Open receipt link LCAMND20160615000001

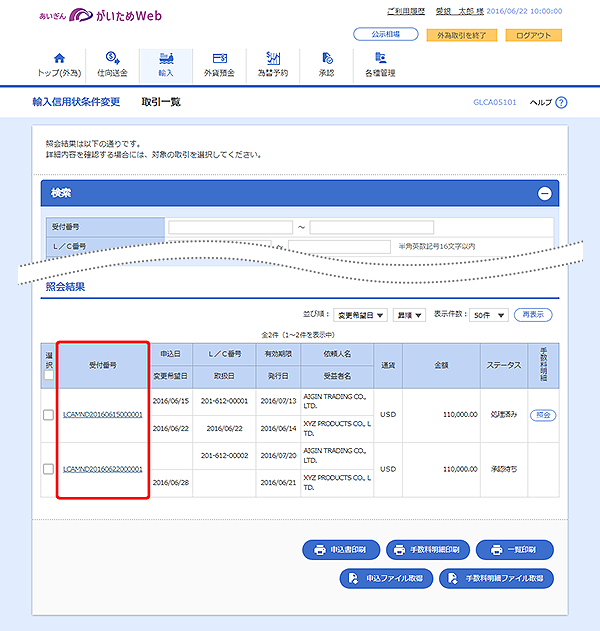(x=103, y=414)
